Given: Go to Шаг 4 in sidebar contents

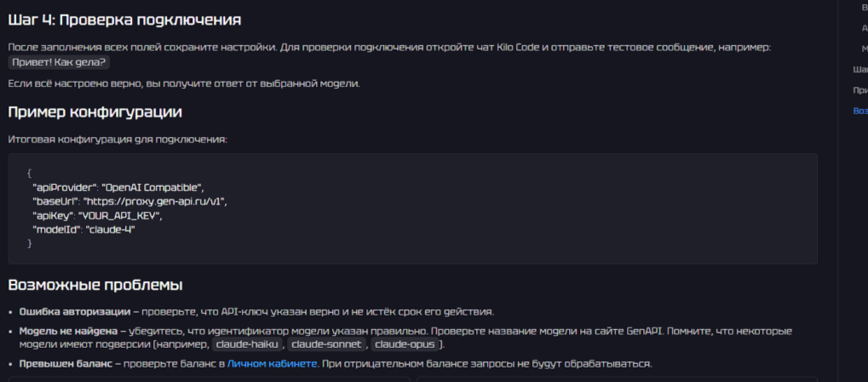Looking at the screenshot, I should pyautogui.click(x=860, y=69).
